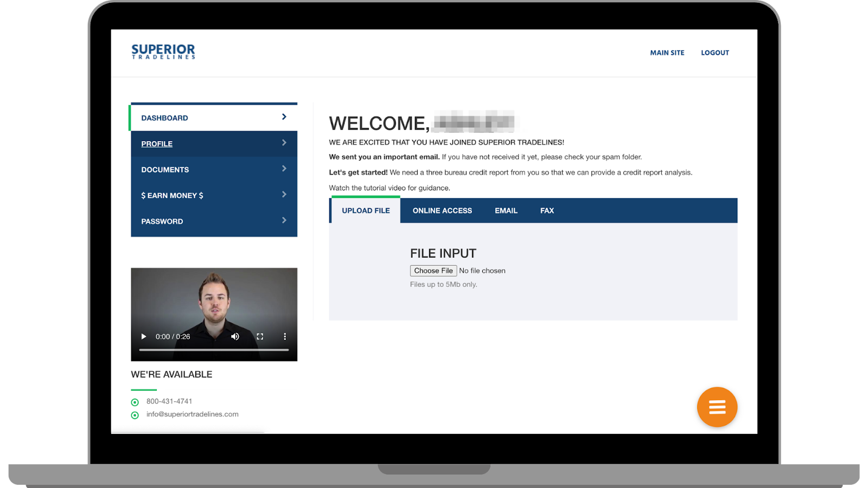Viewport: 868px width, 488px height.
Task: Click the info@superiortradelines.com email address
Action: pos(193,414)
